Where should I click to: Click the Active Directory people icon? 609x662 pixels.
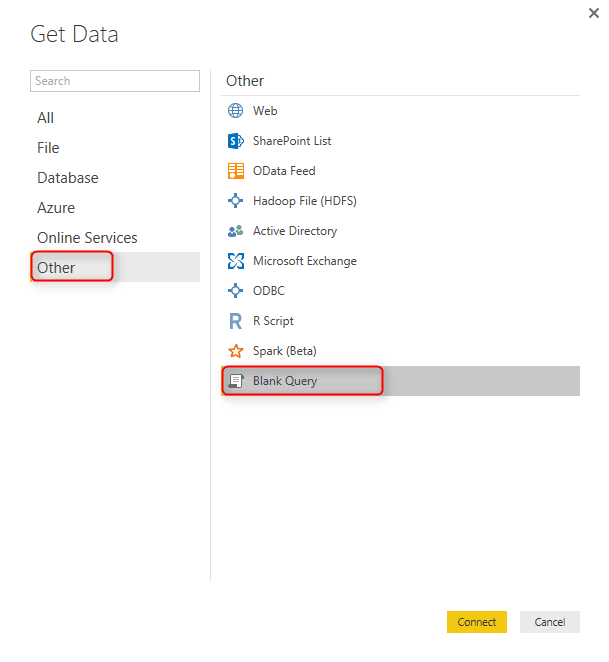point(235,231)
